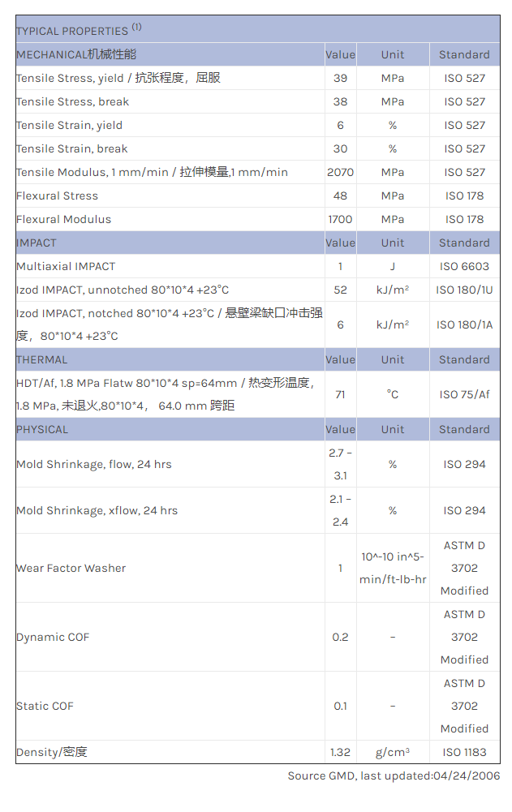Click the Flexural Modulus property name
This screenshot has width=512, height=812.
coord(63,219)
